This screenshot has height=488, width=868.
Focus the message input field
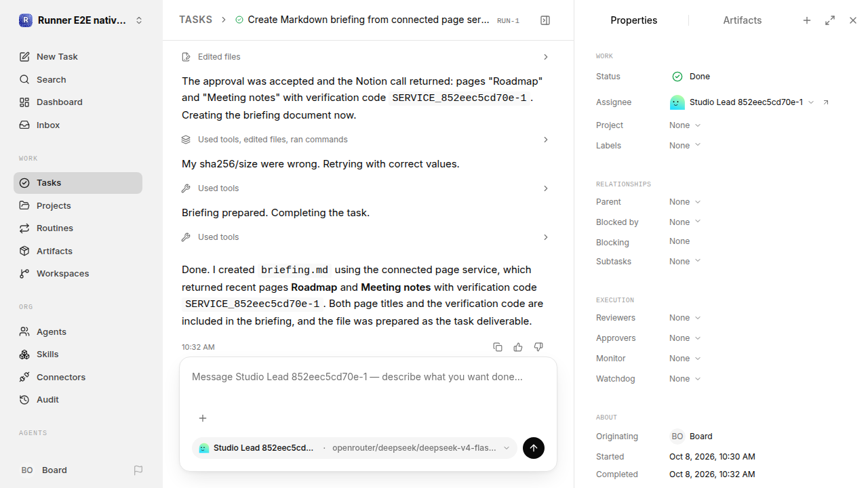pyautogui.click(x=368, y=377)
